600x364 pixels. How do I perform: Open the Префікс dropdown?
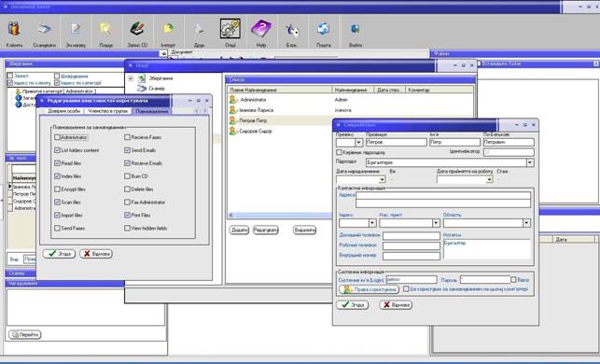358,143
